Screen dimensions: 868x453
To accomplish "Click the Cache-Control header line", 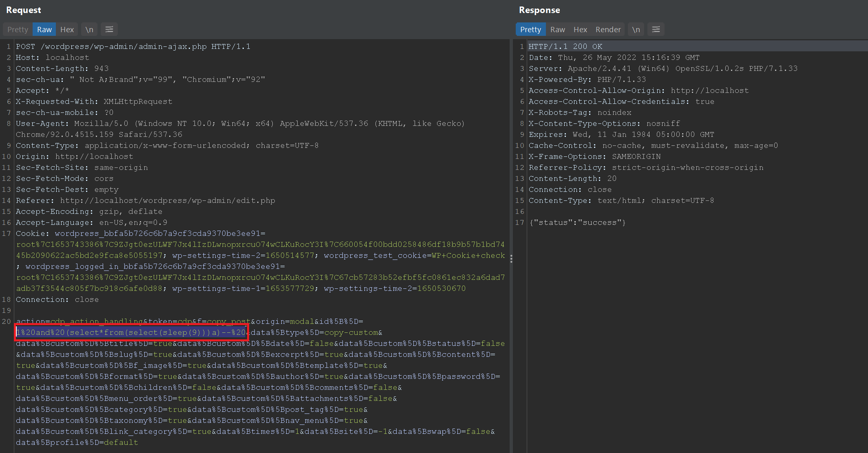I will coord(654,145).
